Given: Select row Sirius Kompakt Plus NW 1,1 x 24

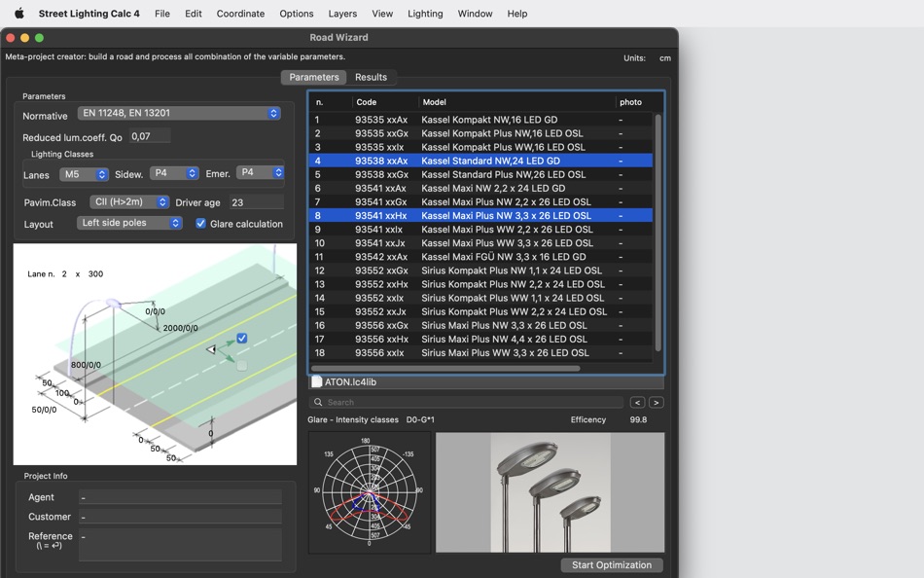Looking at the screenshot, I should 480,271.
